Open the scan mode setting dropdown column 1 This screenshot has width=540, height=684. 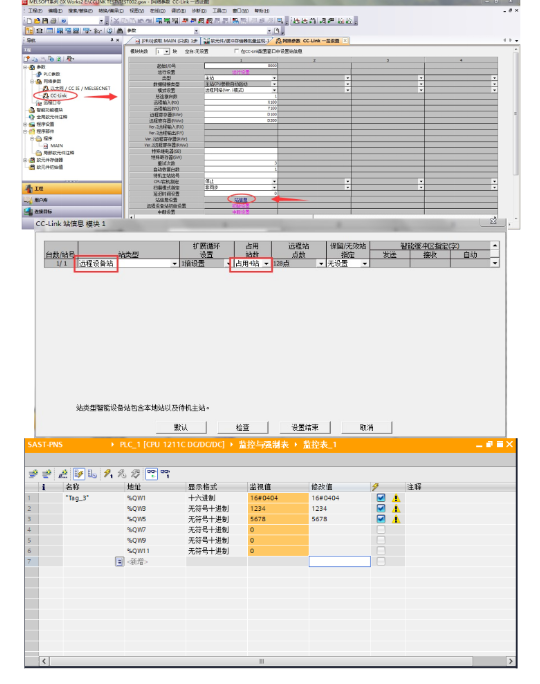click(274, 187)
